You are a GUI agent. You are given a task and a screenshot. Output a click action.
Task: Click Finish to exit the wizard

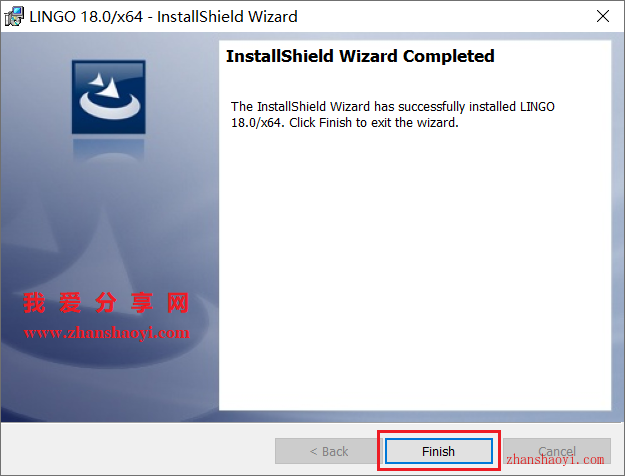[x=438, y=451]
